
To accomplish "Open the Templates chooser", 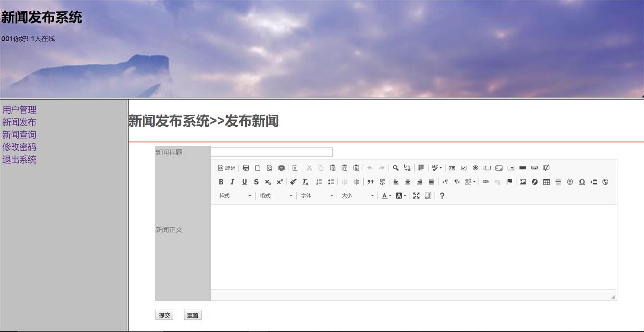I will (295, 168).
